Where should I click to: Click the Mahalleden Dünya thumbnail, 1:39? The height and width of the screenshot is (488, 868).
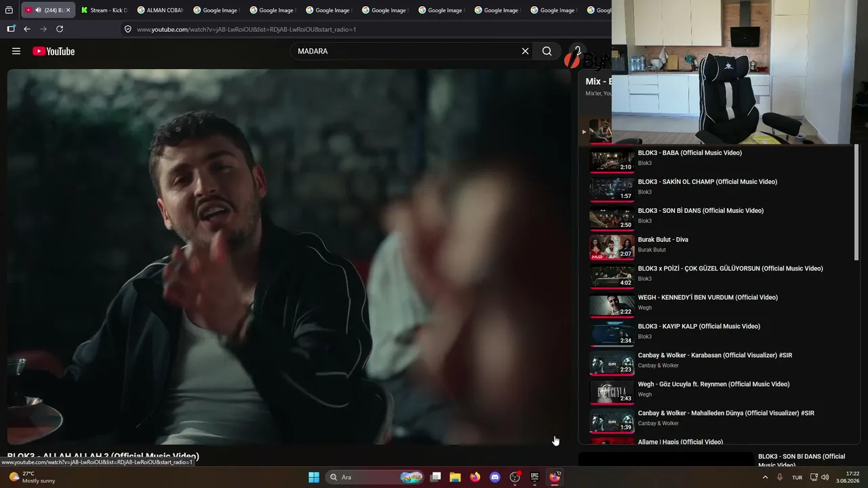(x=612, y=421)
